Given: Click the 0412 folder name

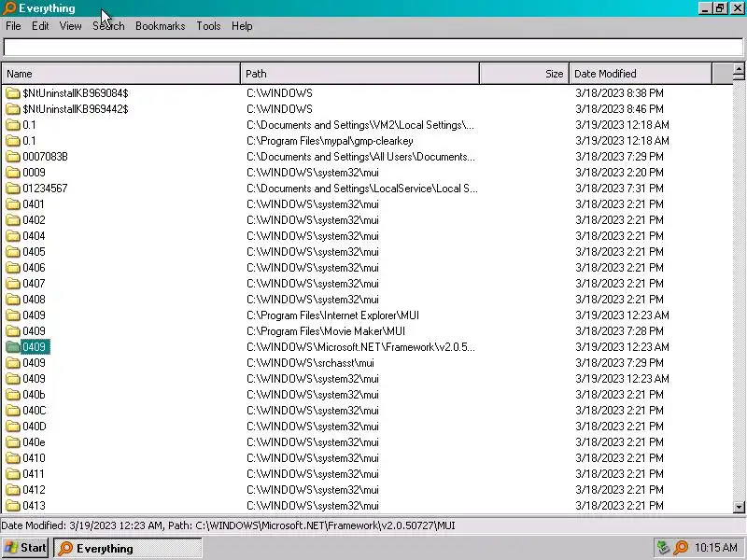Looking at the screenshot, I should (x=34, y=490).
